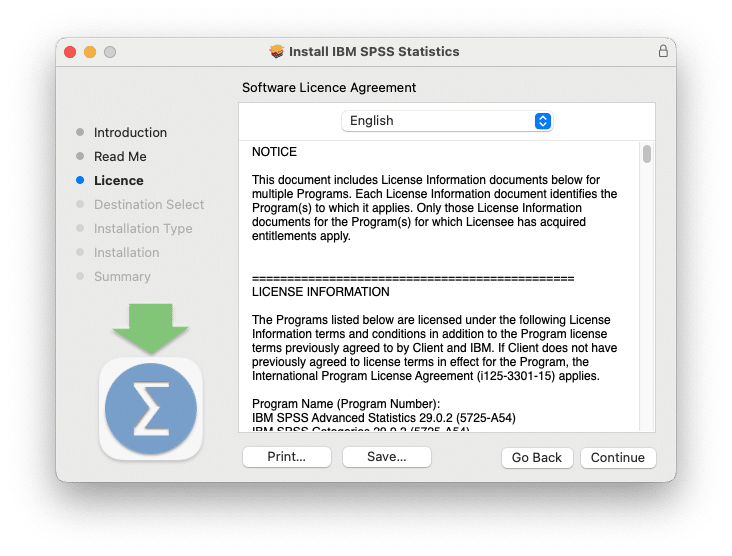Click the line 'IBM SPSS Advanced Statistics 29.0.2 (5725-A54)'
This screenshot has height=556, width=732.
[x=384, y=418]
